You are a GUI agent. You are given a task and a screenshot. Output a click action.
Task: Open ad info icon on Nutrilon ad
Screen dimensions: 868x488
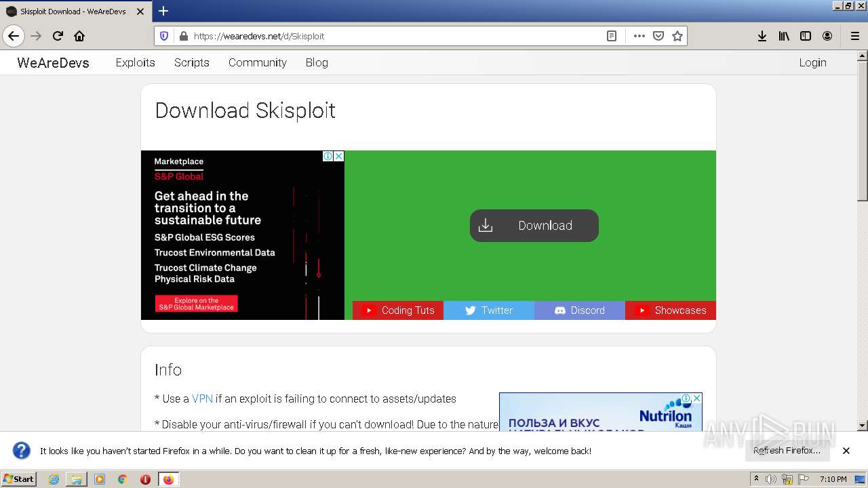pyautogui.click(x=686, y=399)
